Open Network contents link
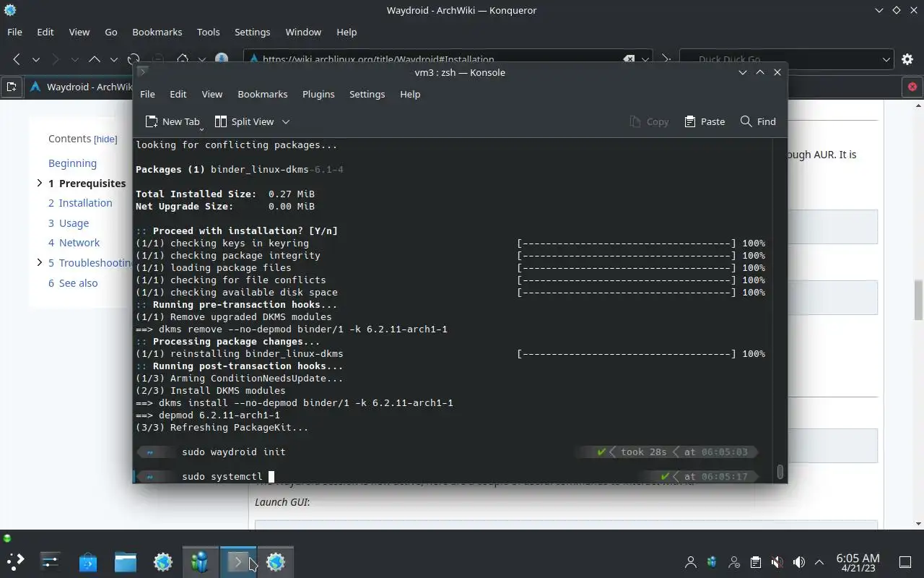Screen dimensions: 924x578 [74, 243]
